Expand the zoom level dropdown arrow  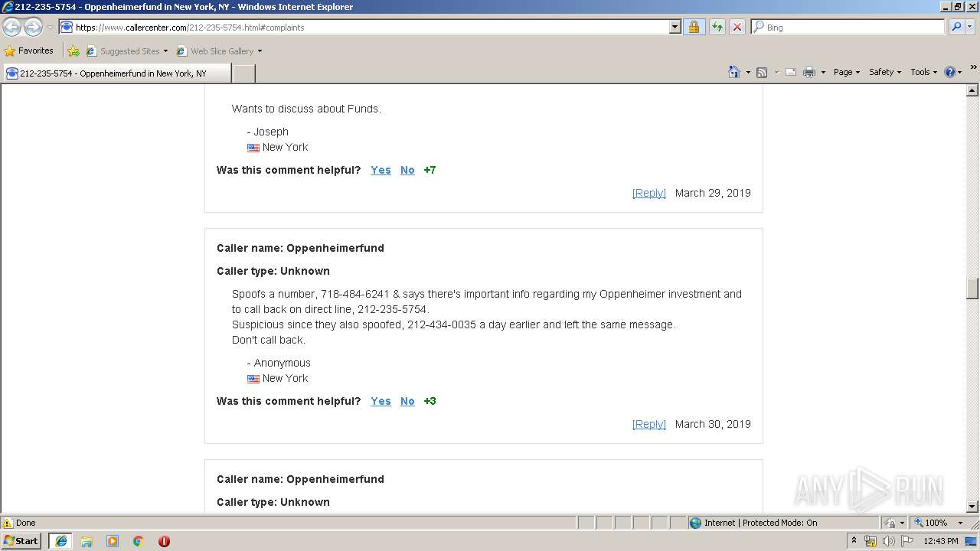[x=960, y=523]
